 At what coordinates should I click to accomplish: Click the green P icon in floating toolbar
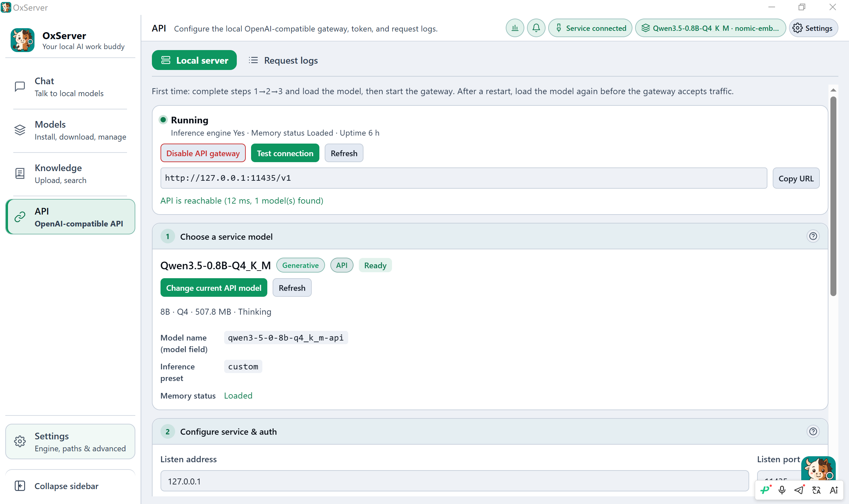[765, 490]
